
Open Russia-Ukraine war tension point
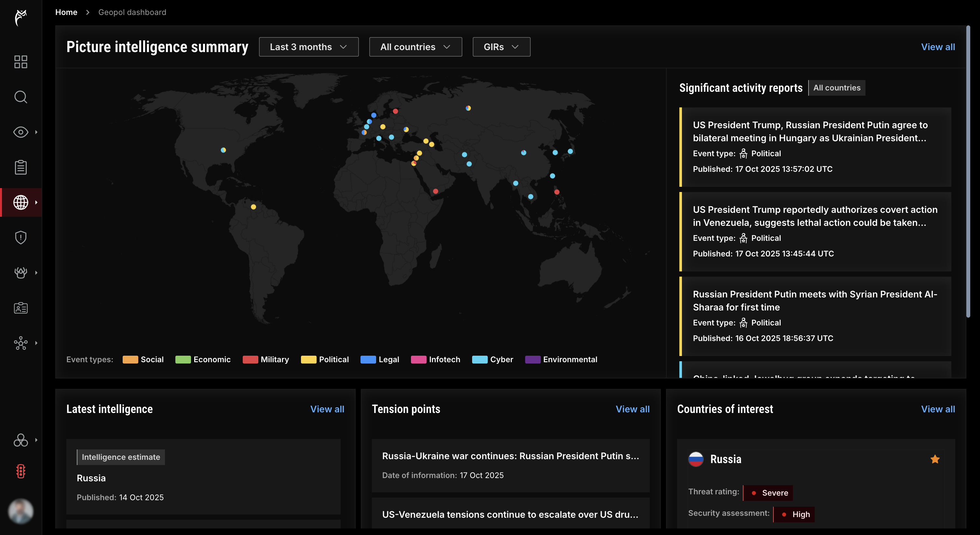(x=510, y=465)
